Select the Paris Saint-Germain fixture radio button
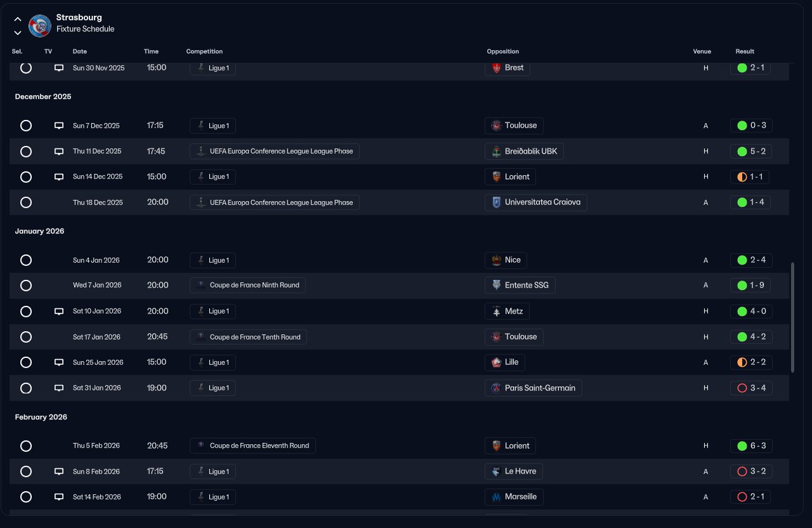Viewport: 812px width, 528px height. click(26, 388)
